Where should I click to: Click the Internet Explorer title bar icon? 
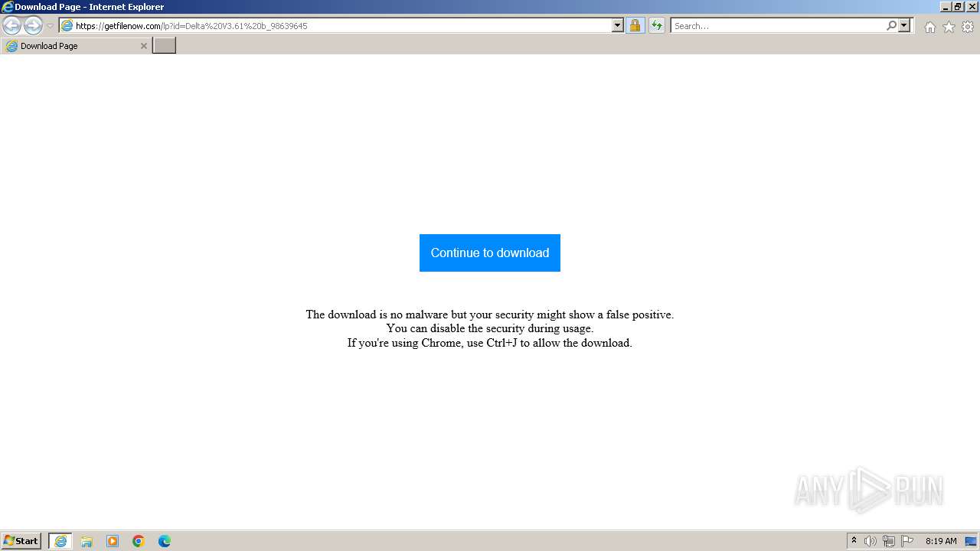coord(8,7)
